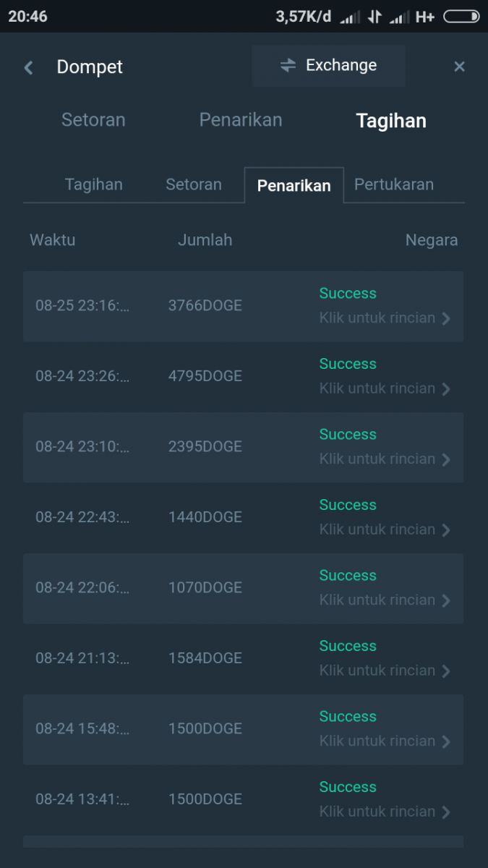Expand details chevron for 3766DOGE withdrawal
The image size is (488, 868).
[446, 319]
